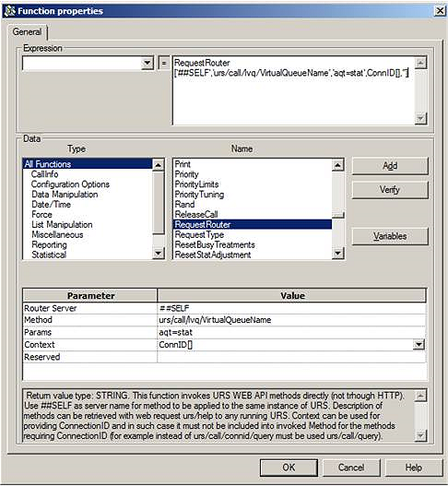Select PriorityTuning function name
Viewport: 448px width, 486px height.
(x=199, y=195)
